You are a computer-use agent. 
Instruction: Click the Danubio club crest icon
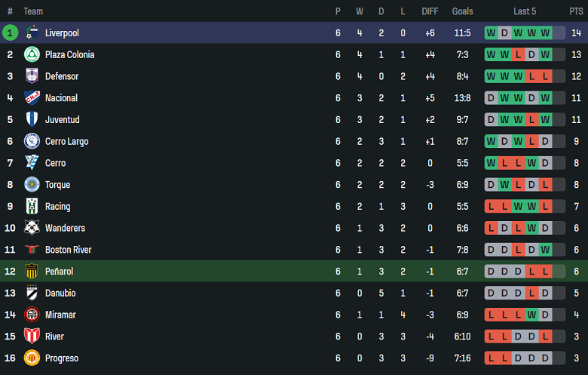pyautogui.click(x=32, y=293)
